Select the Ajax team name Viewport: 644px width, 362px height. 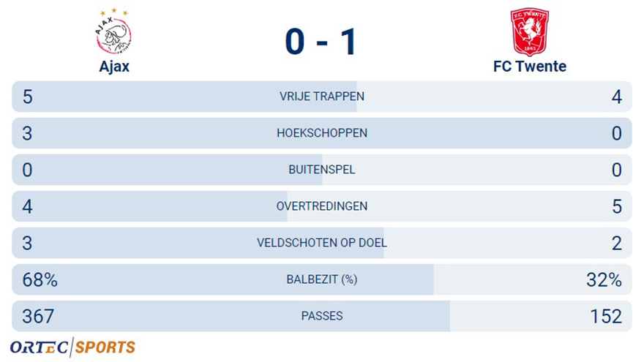(114, 67)
